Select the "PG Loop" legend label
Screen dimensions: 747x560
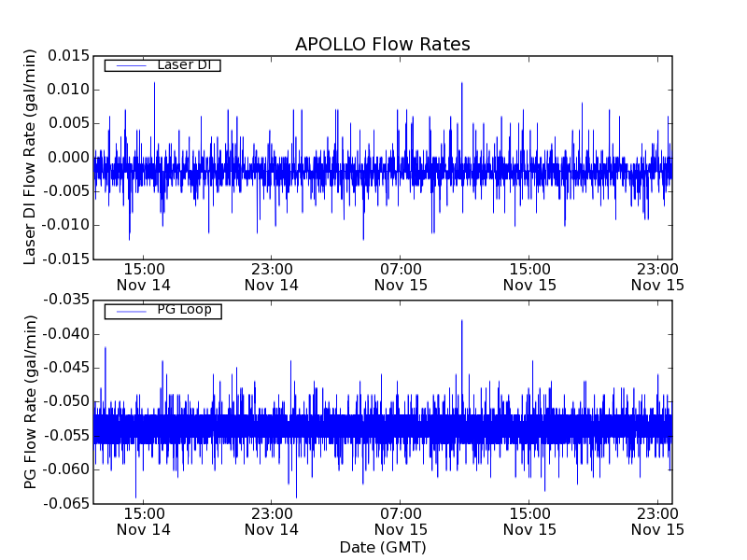click(x=184, y=310)
